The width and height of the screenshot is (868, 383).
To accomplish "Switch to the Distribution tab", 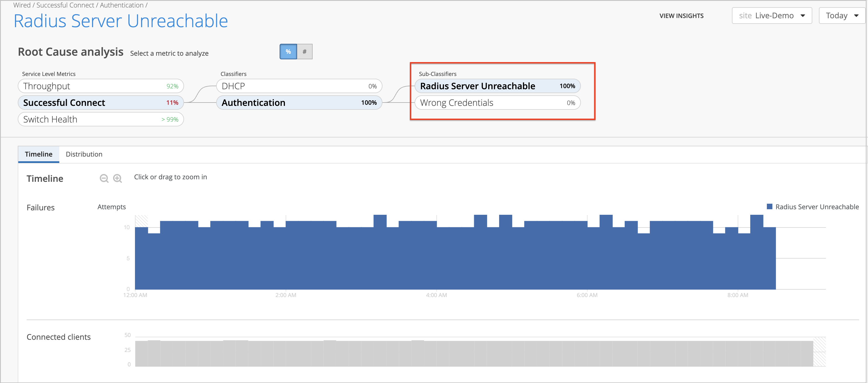I will coord(84,154).
